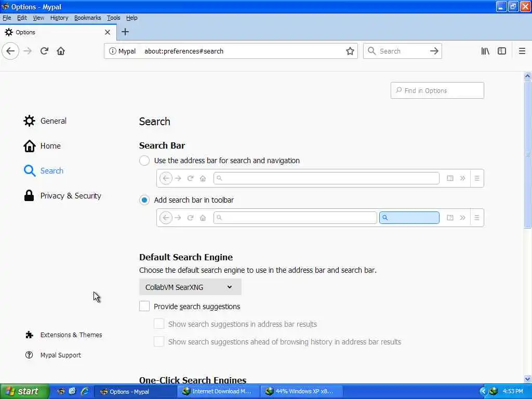Toggle the sidebars icon in the toolbar
The width and height of the screenshot is (532, 399).
(502, 51)
